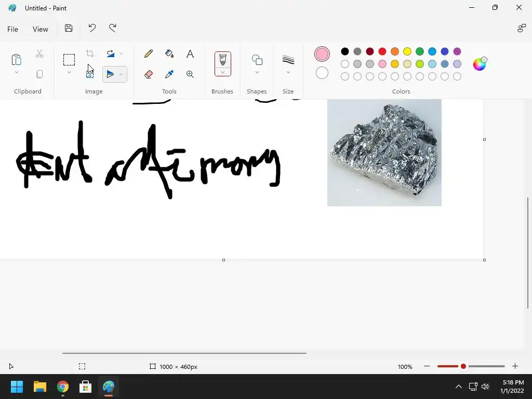Image resolution: width=532 pixels, height=399 pixels.
Task: Show hidden system tray icons
Action: tap(458, 387)
